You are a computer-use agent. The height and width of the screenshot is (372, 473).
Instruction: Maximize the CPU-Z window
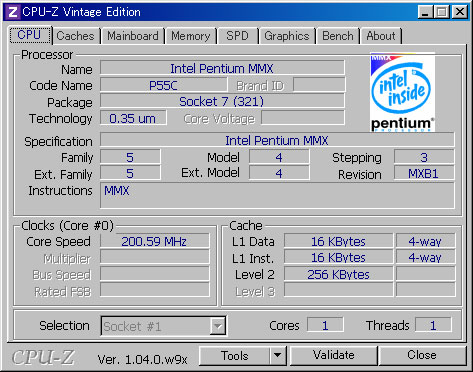442,12
